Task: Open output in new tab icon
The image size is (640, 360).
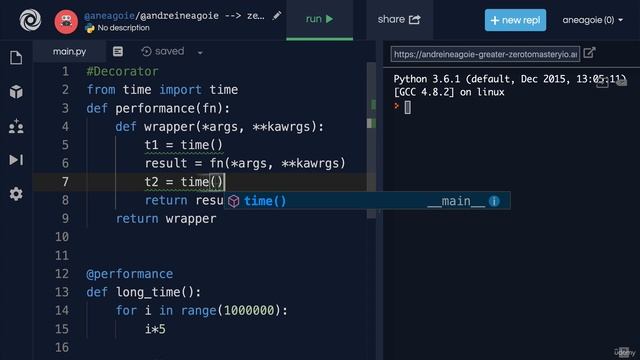Action: 589,53
